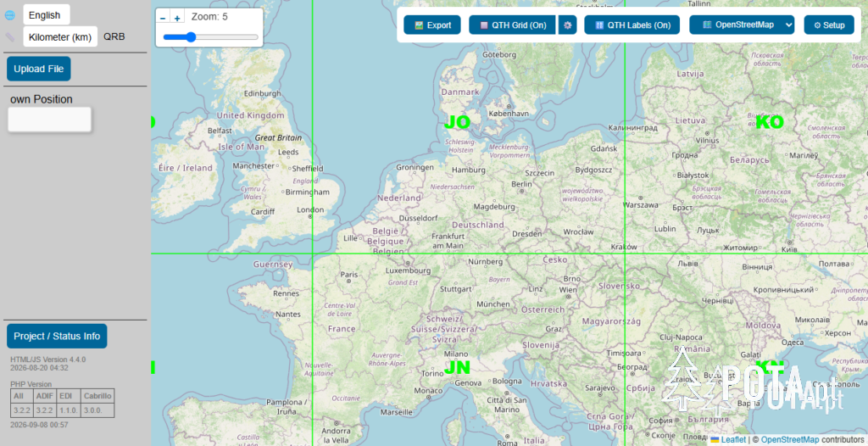
Task: Click the 2026-09-08 00:57 timestamp
Action: tap(39, 425)
